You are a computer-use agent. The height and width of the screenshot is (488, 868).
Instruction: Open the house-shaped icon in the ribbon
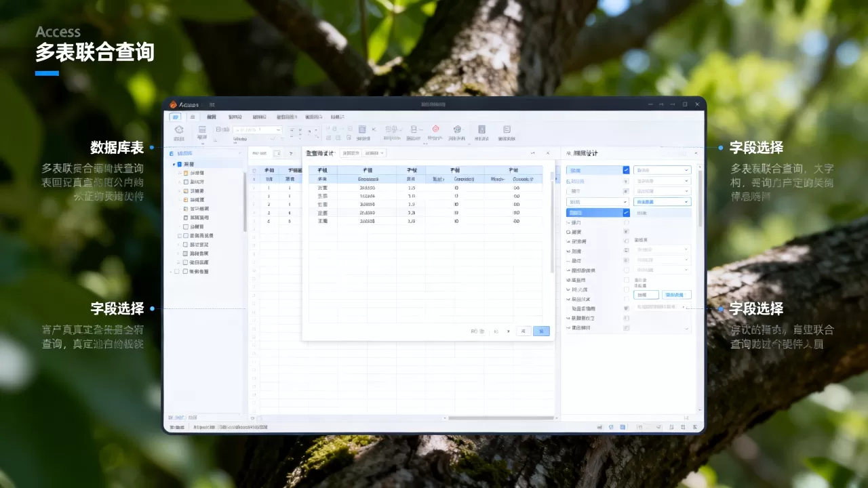[179, 129]
